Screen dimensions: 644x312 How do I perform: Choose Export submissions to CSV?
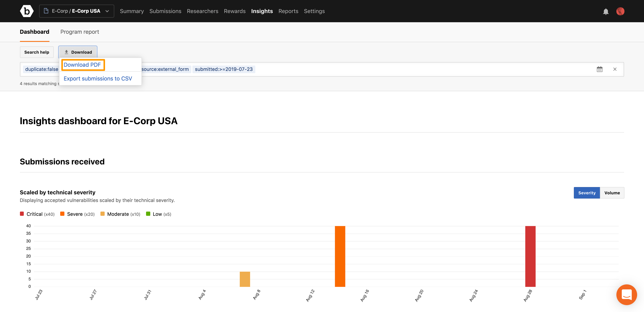[98, 79]
